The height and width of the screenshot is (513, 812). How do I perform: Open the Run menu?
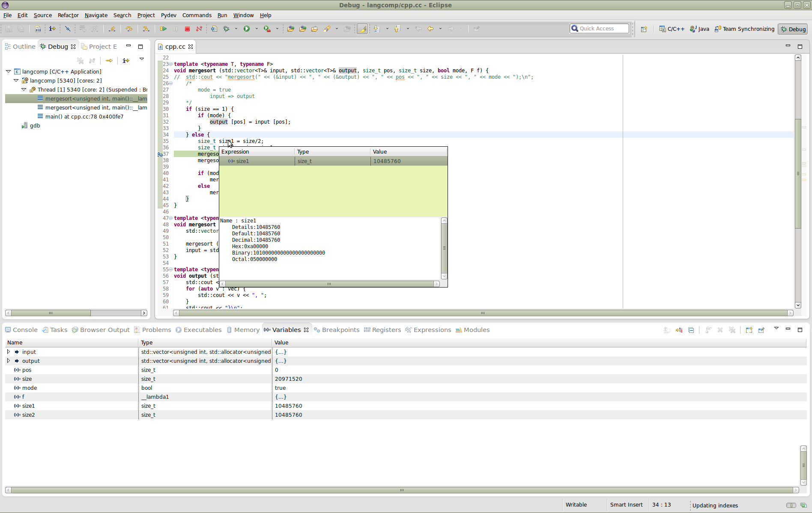(x=222, y=15)
